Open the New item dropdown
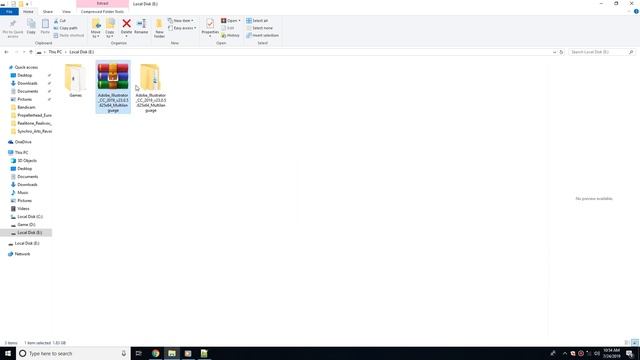 181,20
